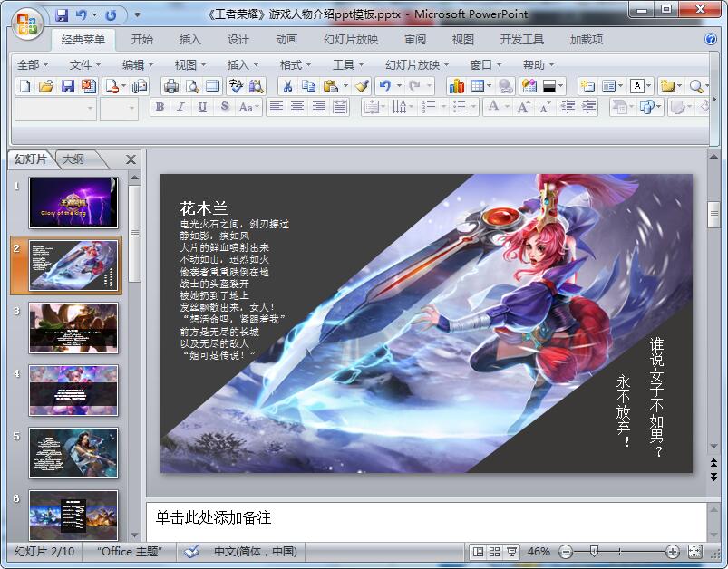Toggle Italic formatting

pyautogui.click(x=180, y=107)
